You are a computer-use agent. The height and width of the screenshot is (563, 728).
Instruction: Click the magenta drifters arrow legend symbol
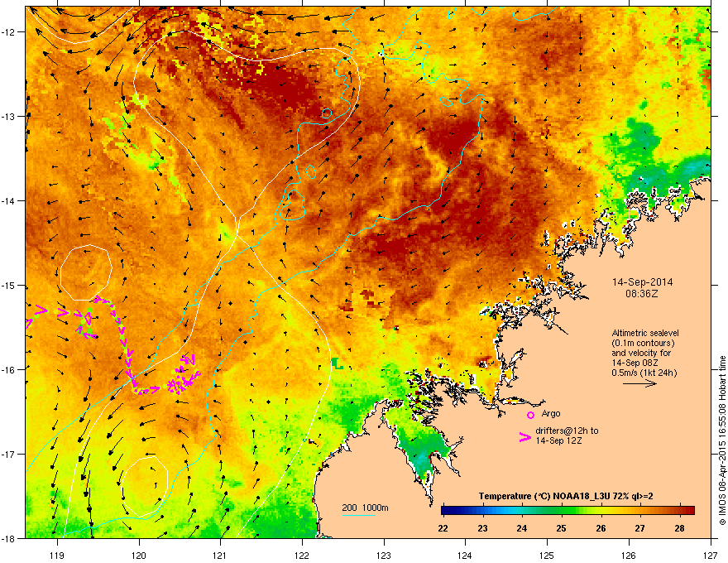525,437
